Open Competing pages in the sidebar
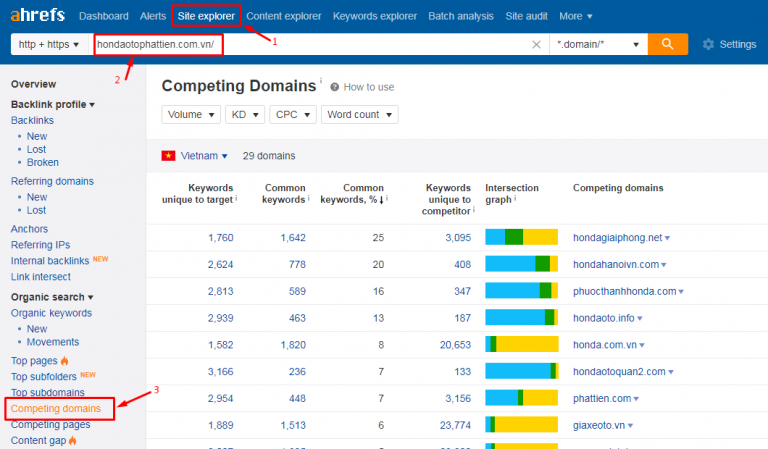The image size is (768, 449). click(x=50, y=425)
